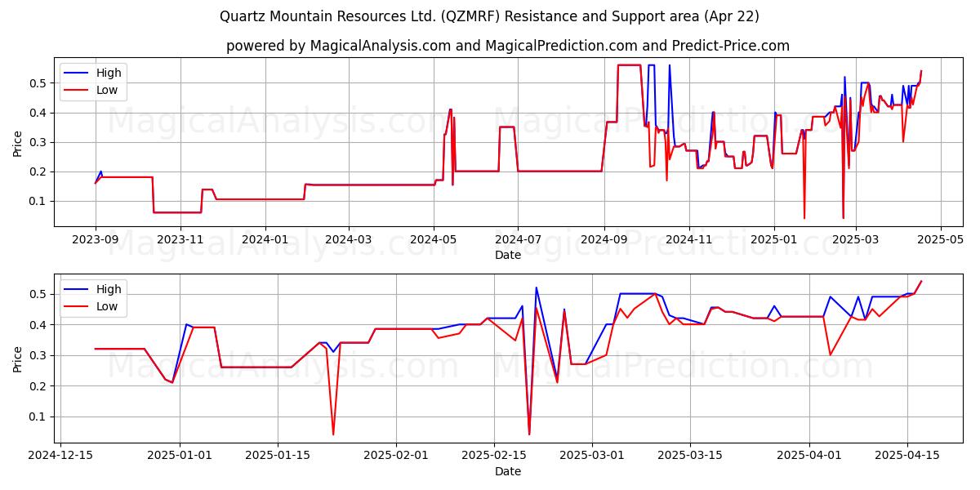Image resolution: width=980 pixels, height=490 pixels.
Task: Click 'Low' label in bottom chart legend
Action: [x=107, y=306]
